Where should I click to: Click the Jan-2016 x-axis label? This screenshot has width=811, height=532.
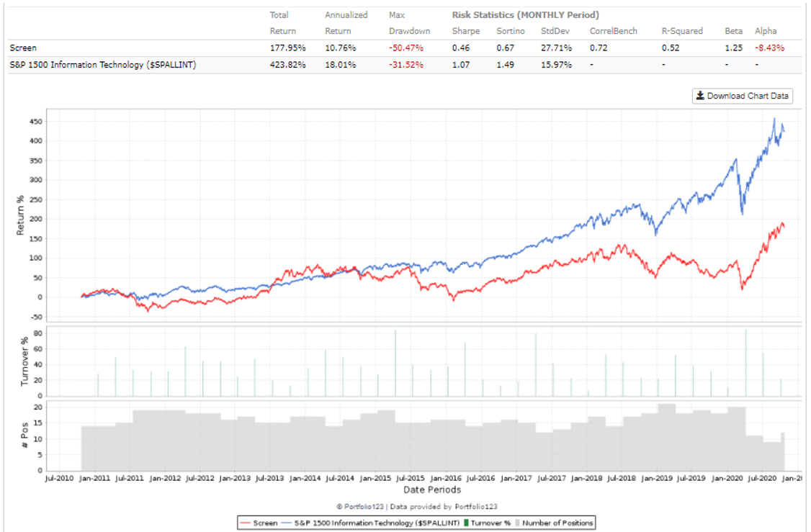446,478
